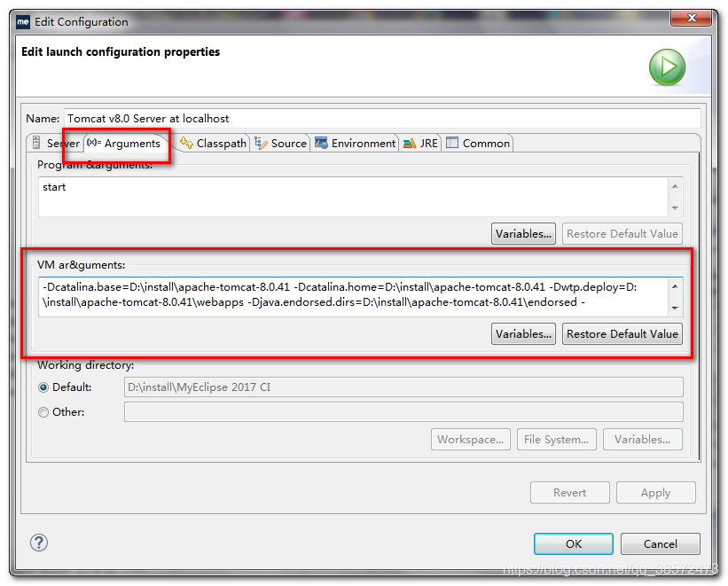Select the JRE tab
Viewport: 728px width, 586px height.
[x=420, y=143]
